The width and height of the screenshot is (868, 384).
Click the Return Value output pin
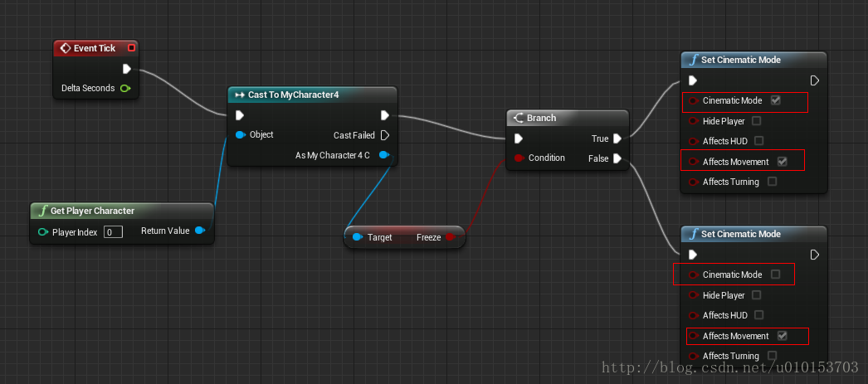pyautogui.click(x=200, y=231)
